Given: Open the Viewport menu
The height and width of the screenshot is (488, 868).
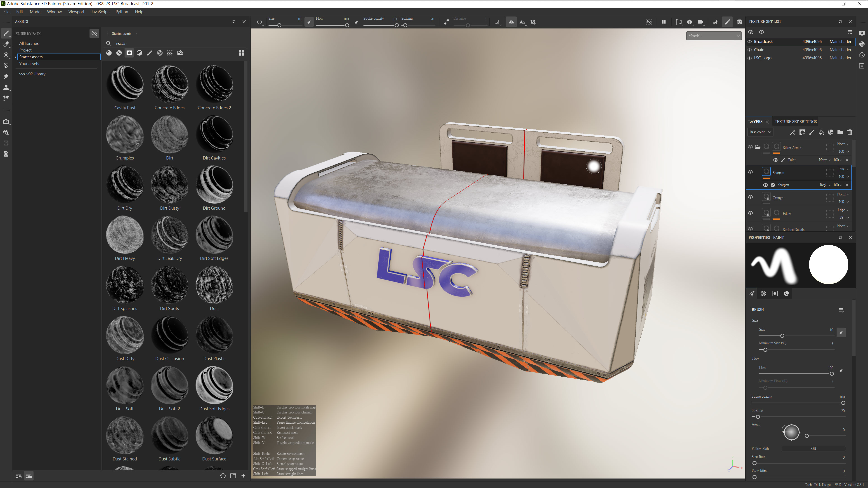Looking at the screenshot, I should coord(76,12).
